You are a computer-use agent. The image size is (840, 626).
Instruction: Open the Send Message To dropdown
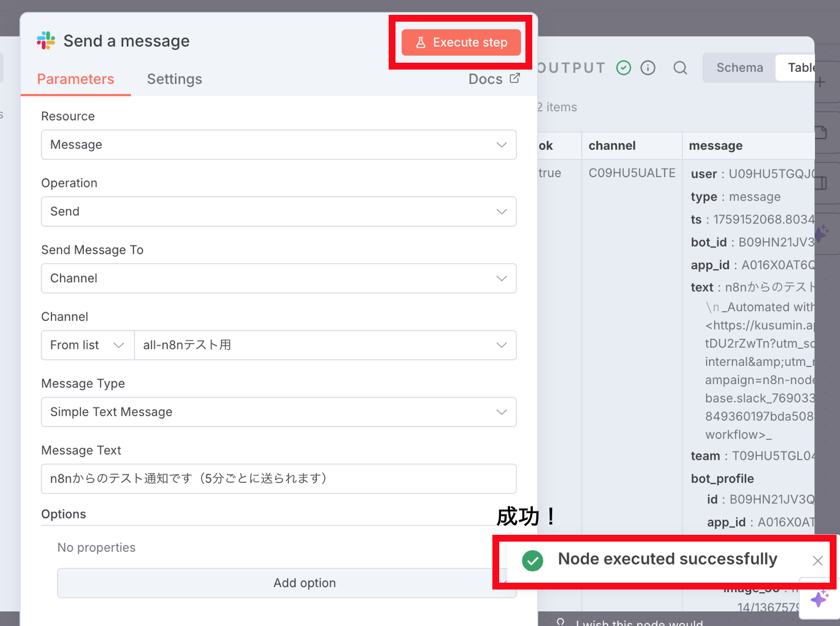[279, 278]
